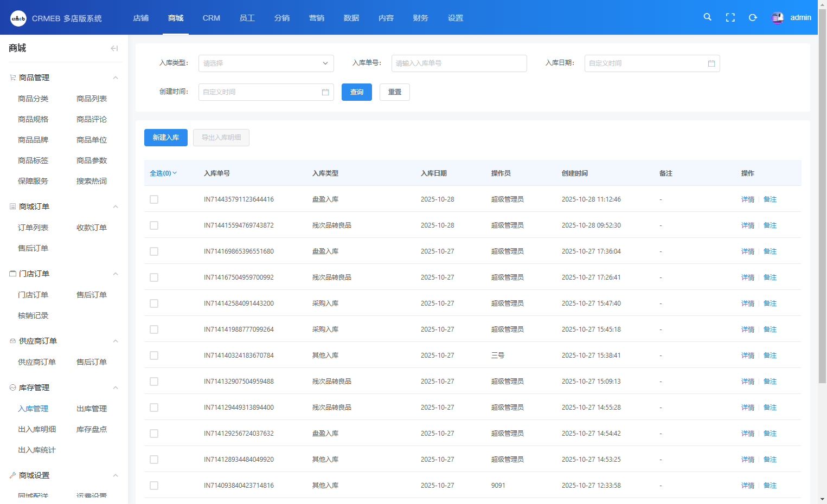Collapse the 商品管理 sidebar section
This screenshot has height=504, width=827.
115,77
